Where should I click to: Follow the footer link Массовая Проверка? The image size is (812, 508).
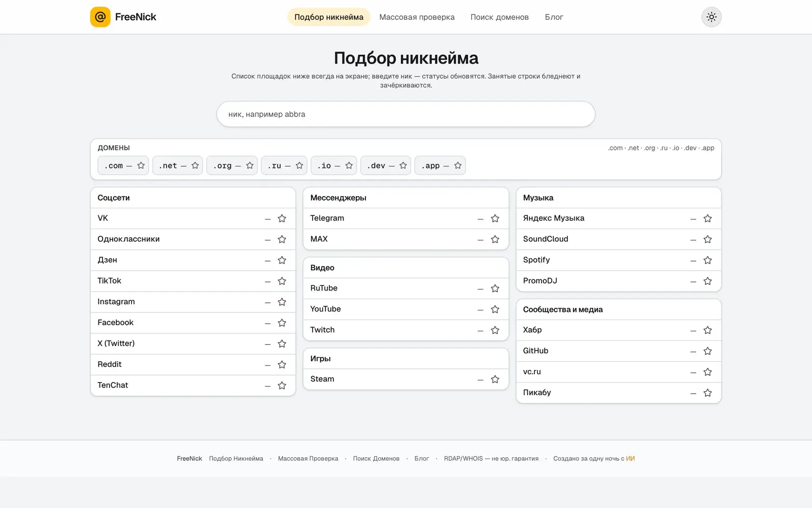point(308,458)
